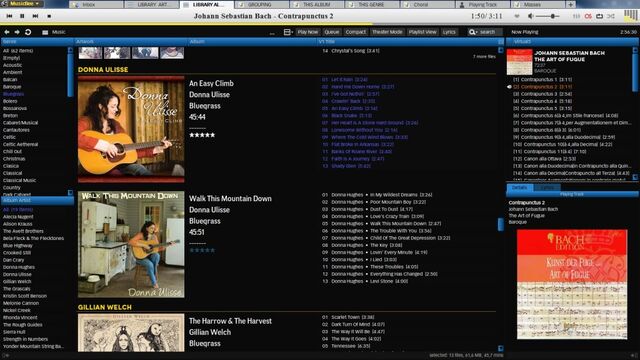Open the equalizer icon near volume
Screen dimensions: 640x360
pyautogui.click(x=576, y=16)
